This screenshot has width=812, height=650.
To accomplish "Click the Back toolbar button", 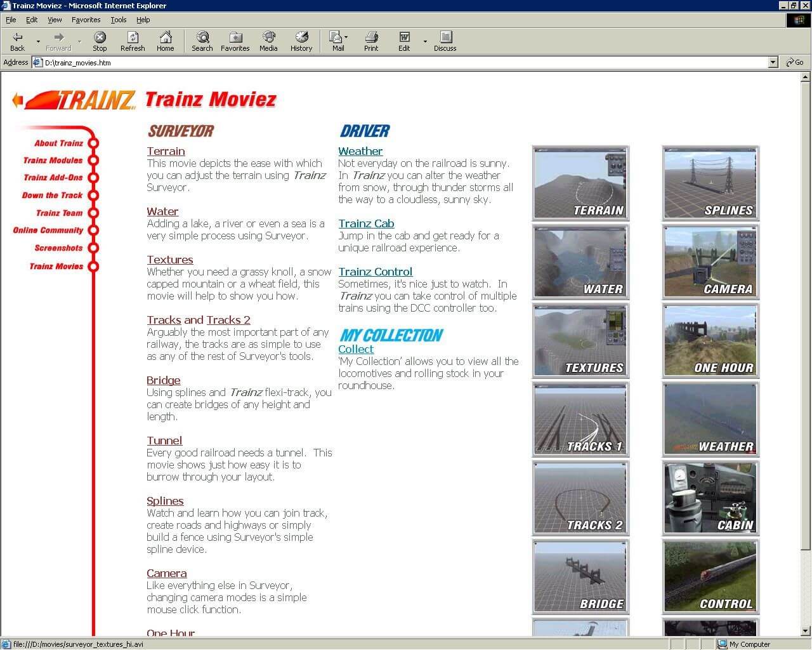I will coord(18,41).
